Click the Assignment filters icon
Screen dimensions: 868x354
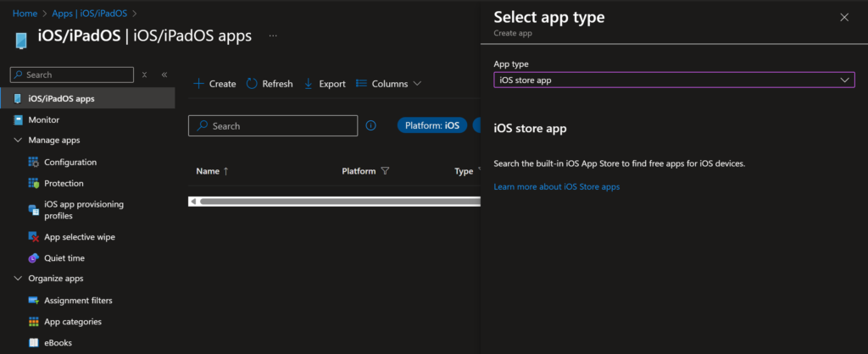[34, 301]
